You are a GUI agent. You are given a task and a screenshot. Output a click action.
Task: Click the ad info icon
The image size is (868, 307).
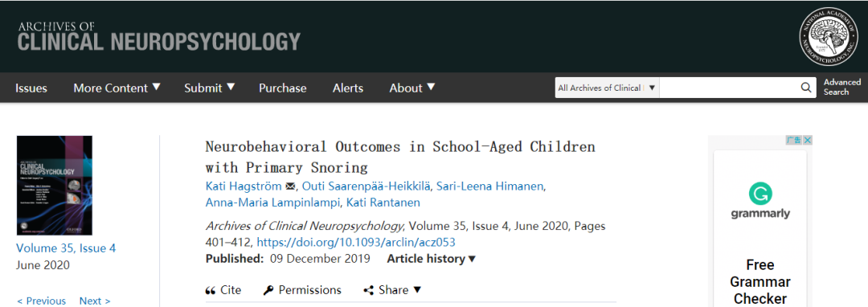[x=794, y=141]
